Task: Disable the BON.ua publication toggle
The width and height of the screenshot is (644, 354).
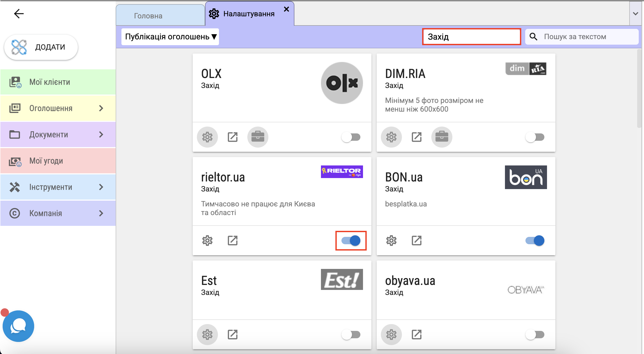Action: [535, 241]
